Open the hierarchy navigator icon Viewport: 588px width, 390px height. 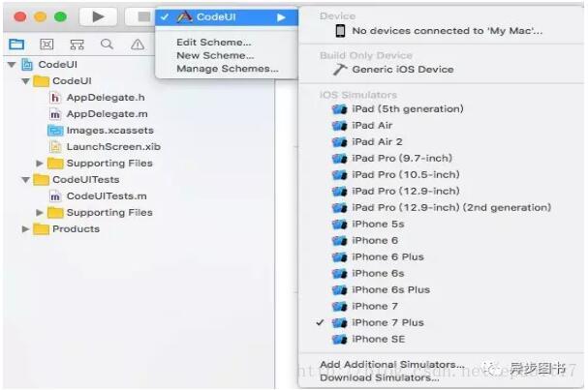tap(77, 45)
